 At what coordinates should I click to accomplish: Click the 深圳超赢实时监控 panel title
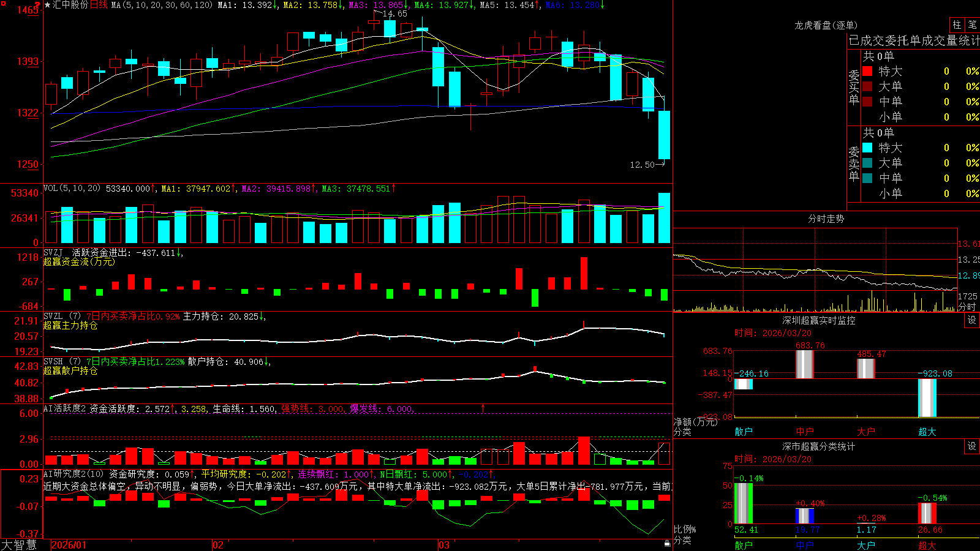tap(818, 320)
